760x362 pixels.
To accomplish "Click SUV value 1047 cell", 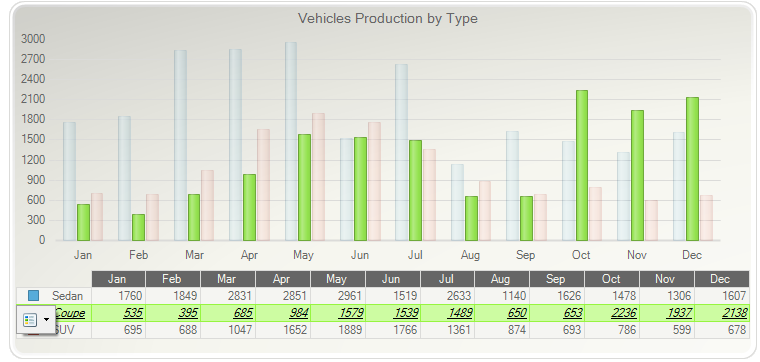I will coord(228,330).
